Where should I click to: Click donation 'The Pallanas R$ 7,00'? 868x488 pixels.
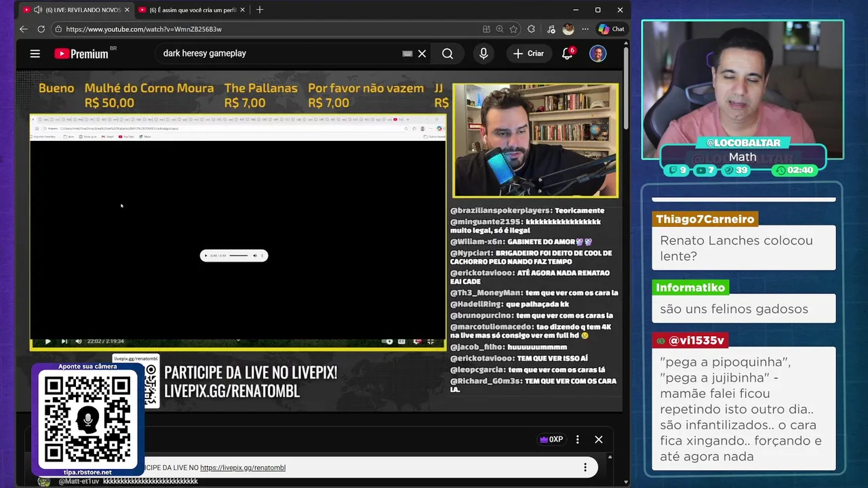click(261, 96)
